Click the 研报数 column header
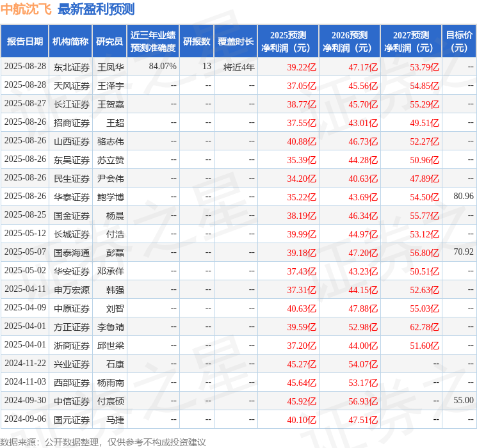The image size is (477, 448). point(197,42)
